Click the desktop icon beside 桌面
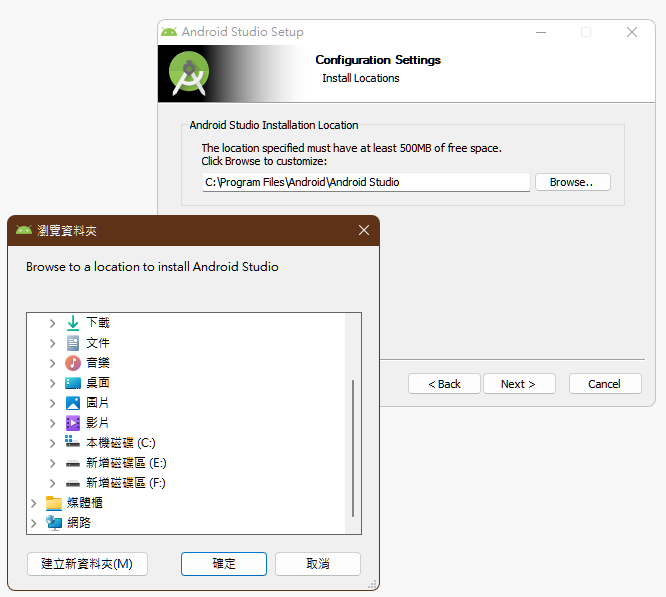 (73, 383)
